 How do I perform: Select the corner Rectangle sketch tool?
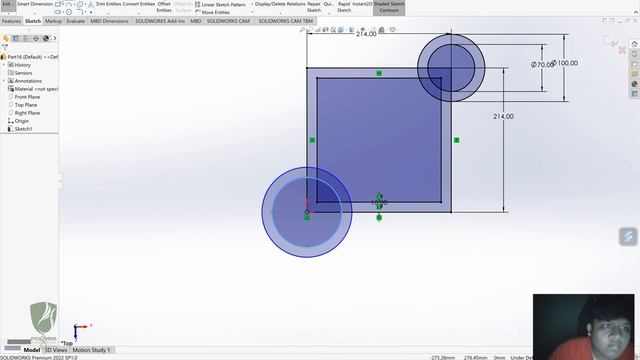pos(58,4)
